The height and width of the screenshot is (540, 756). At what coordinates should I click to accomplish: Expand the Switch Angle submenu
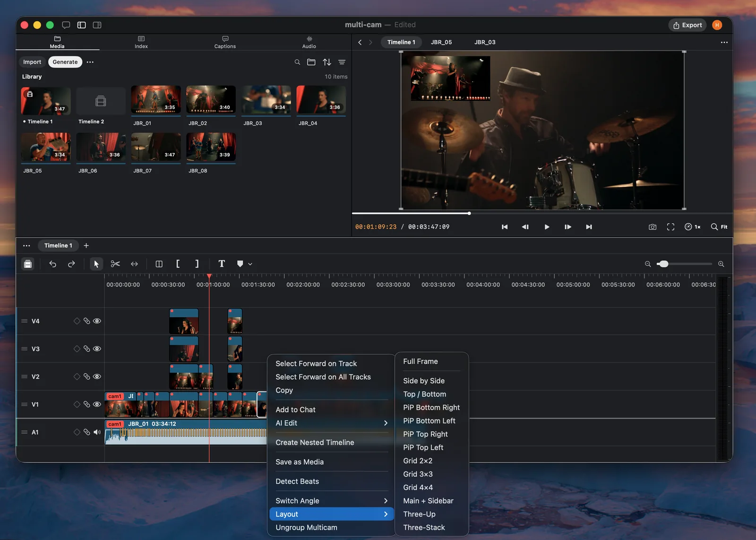[332, 501]
